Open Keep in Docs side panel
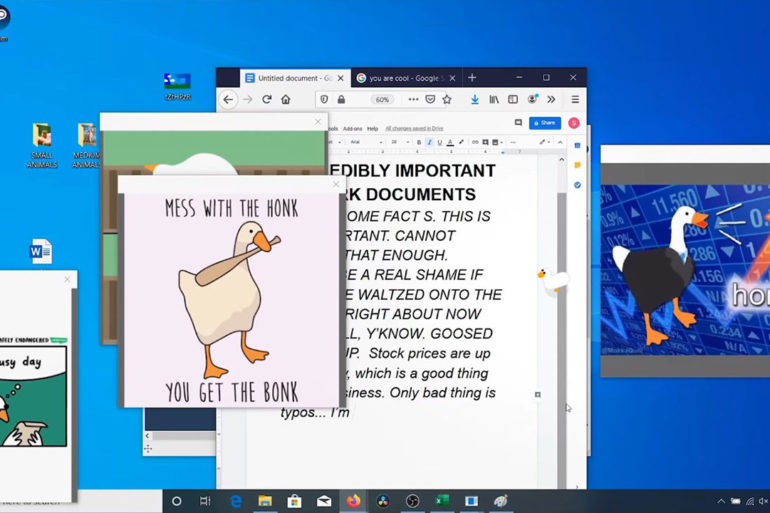 click(578, 165)
